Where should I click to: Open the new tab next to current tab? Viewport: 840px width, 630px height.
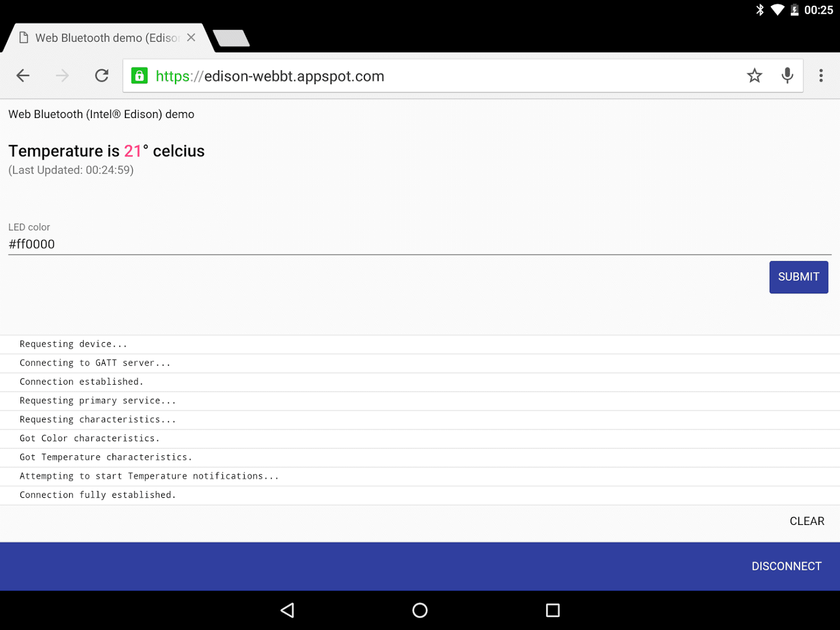[230, 38]
